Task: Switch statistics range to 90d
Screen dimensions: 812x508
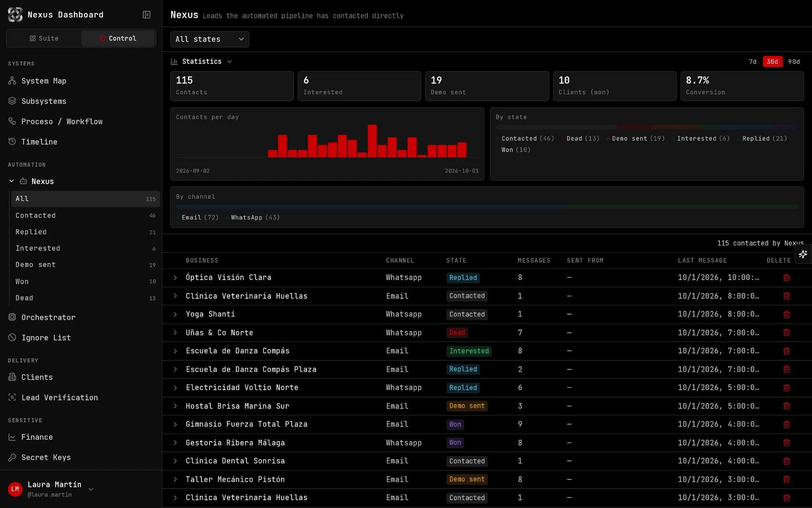Action: tap(794, 62)
